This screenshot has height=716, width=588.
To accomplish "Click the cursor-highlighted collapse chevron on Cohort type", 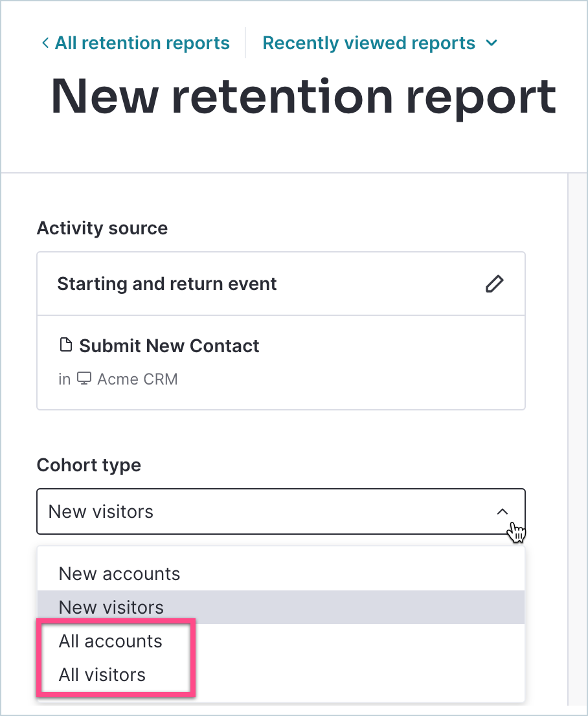I will [x=503, y=511].
